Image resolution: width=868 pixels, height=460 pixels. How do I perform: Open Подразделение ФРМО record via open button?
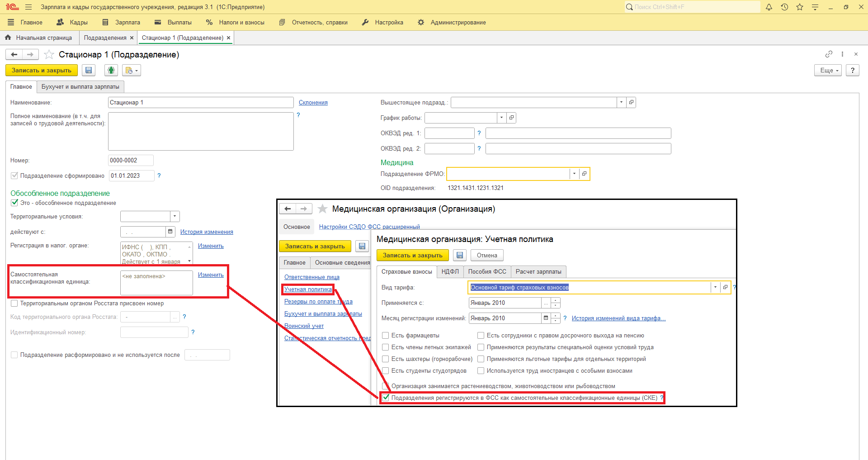[584, 174]
